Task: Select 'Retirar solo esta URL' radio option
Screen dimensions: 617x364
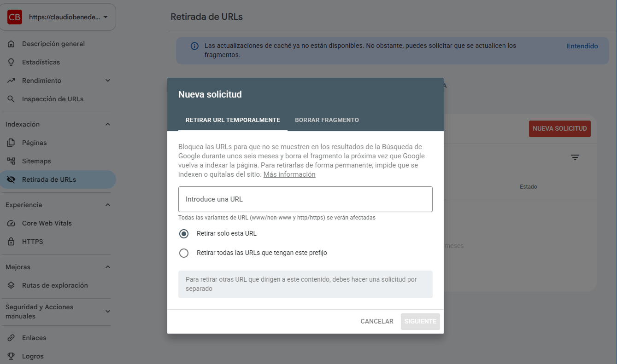Action: [184, 234]
